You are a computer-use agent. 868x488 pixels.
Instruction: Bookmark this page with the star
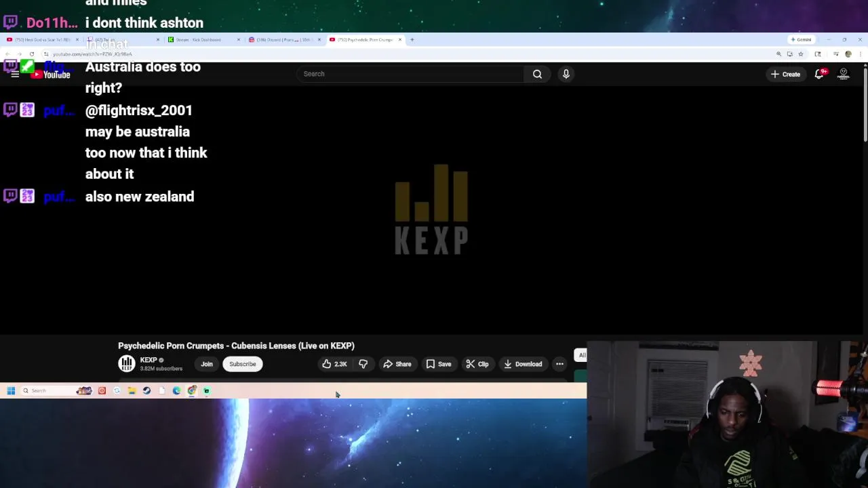[800, 54]
